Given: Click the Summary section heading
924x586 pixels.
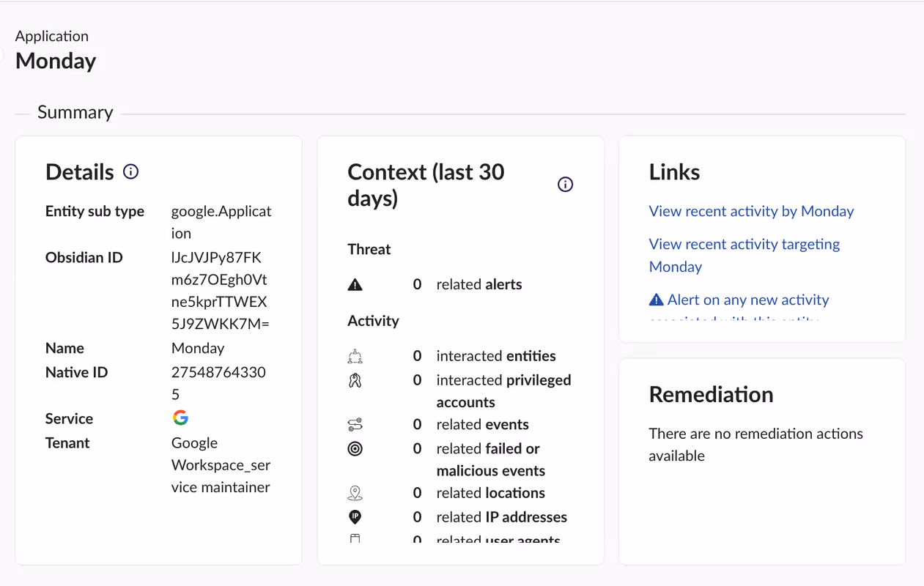Looking at the screenshot, I should 75,112.
